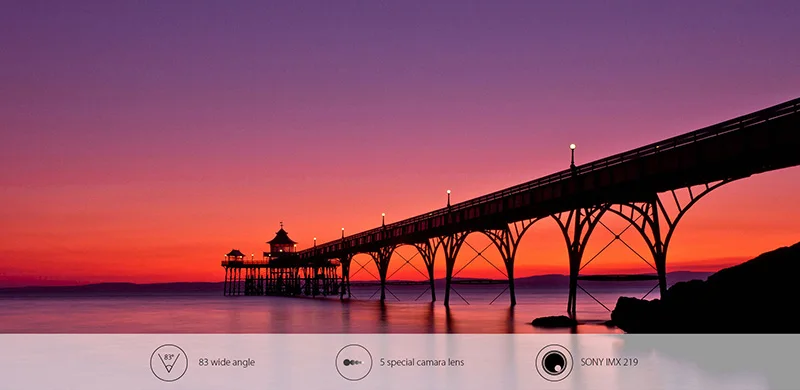Click the 83° wide angle icon

click(168, 362)
